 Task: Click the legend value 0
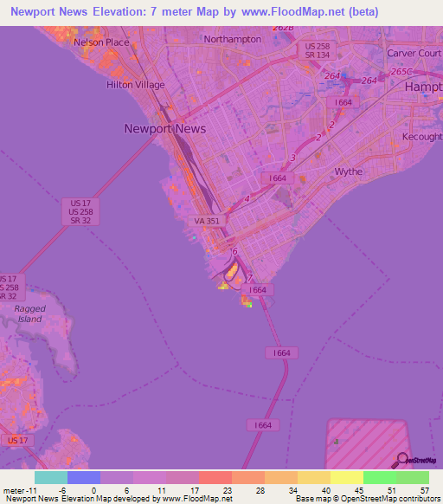coord(93,491)
